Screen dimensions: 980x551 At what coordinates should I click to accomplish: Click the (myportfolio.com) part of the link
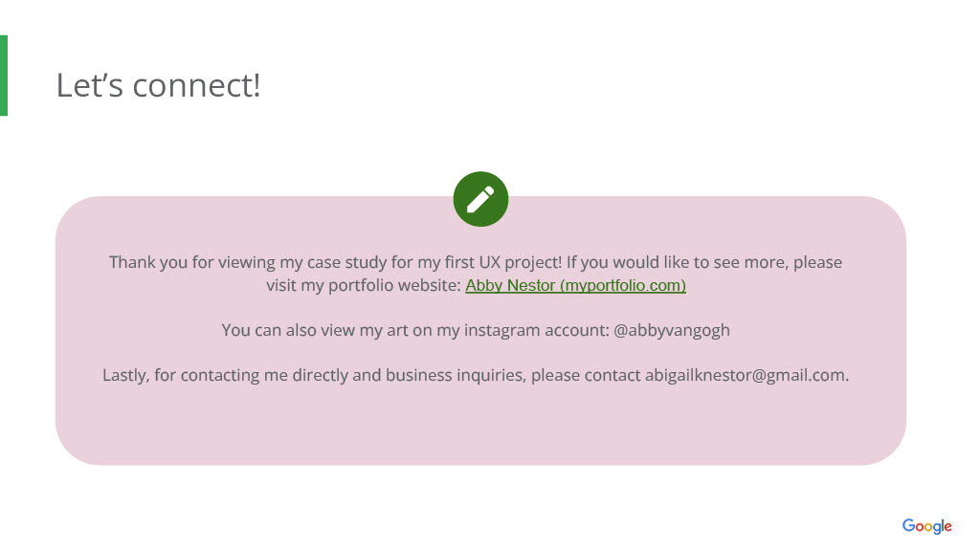point(622,285)
